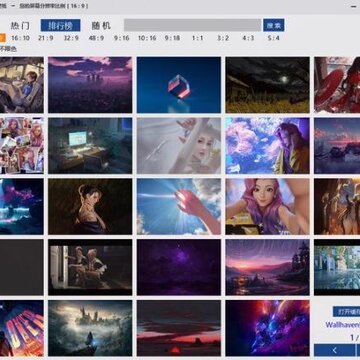Open the girl with pink clouds wallpaper
The image size is (360, 360).
pos(267,146)
